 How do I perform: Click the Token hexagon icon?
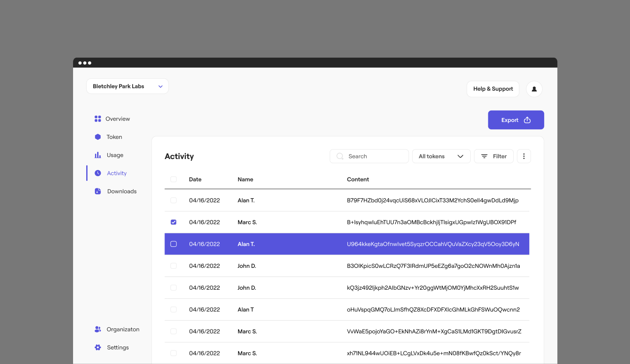98,137
